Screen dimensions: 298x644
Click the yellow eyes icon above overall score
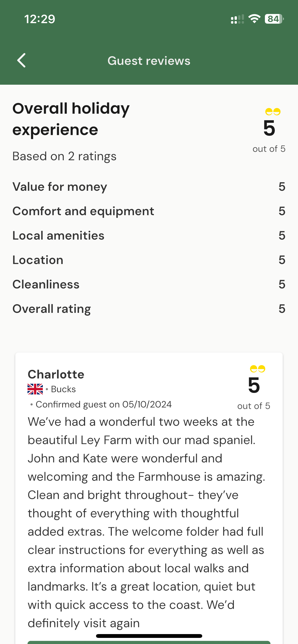click(273, 111)
